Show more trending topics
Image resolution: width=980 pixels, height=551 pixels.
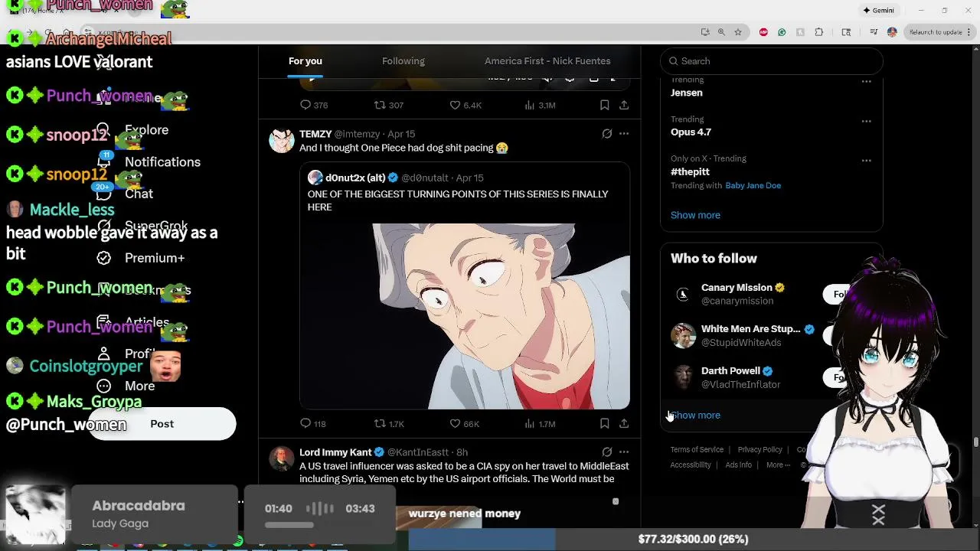click(695, 215)
